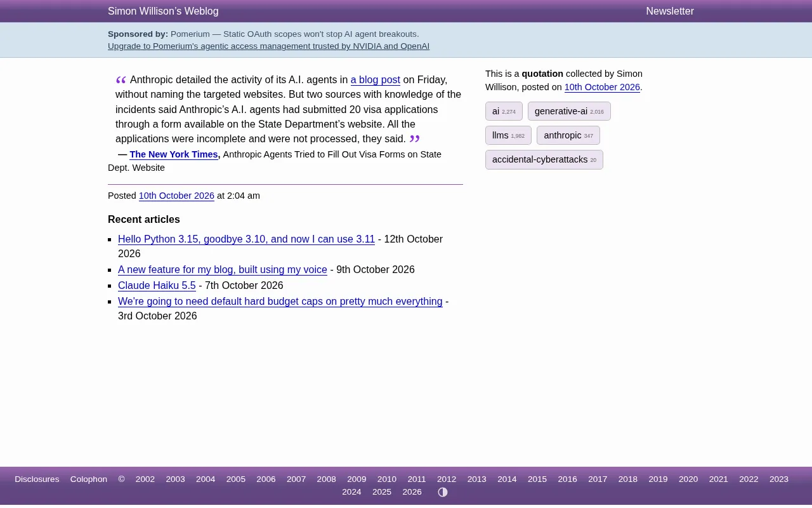Open Simon Willison's Weblog home link

pyautogui.click(x=163, y=11)
